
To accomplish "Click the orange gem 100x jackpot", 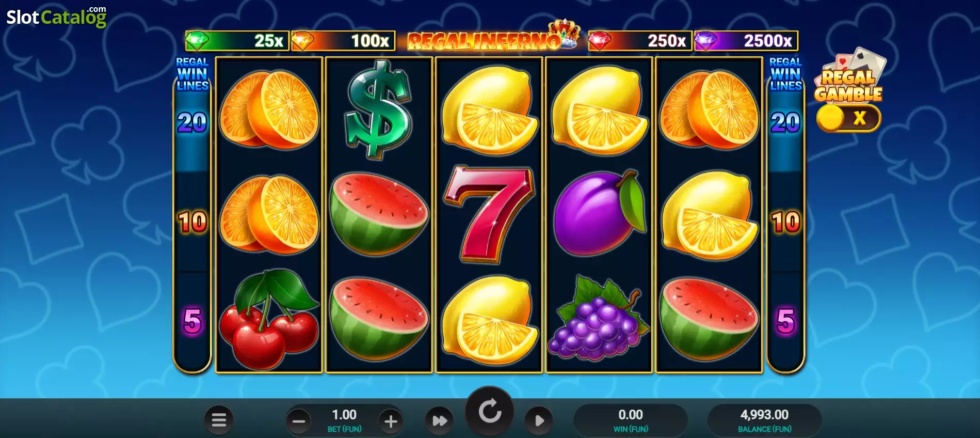I will [x=343, y=41].
